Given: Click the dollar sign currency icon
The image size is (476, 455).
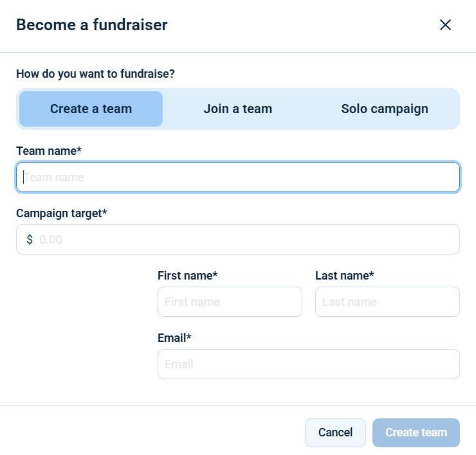Looking at the screenshot, I should [30, 240].
